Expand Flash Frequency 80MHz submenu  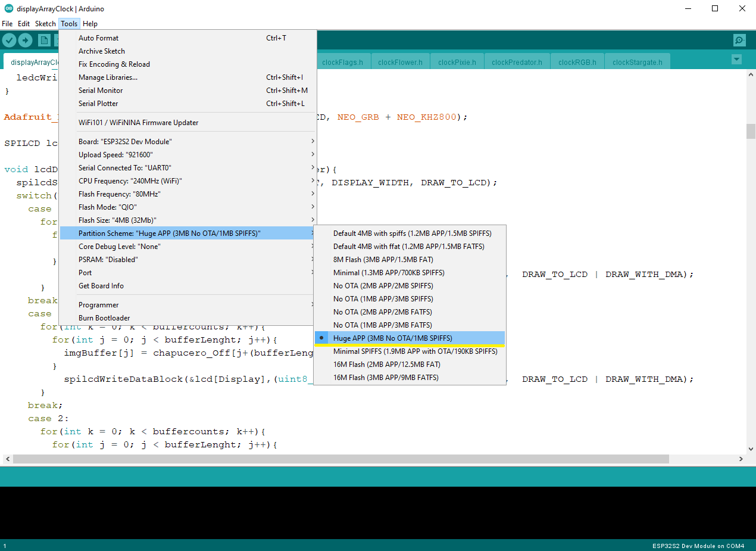[x=188, y=194]
